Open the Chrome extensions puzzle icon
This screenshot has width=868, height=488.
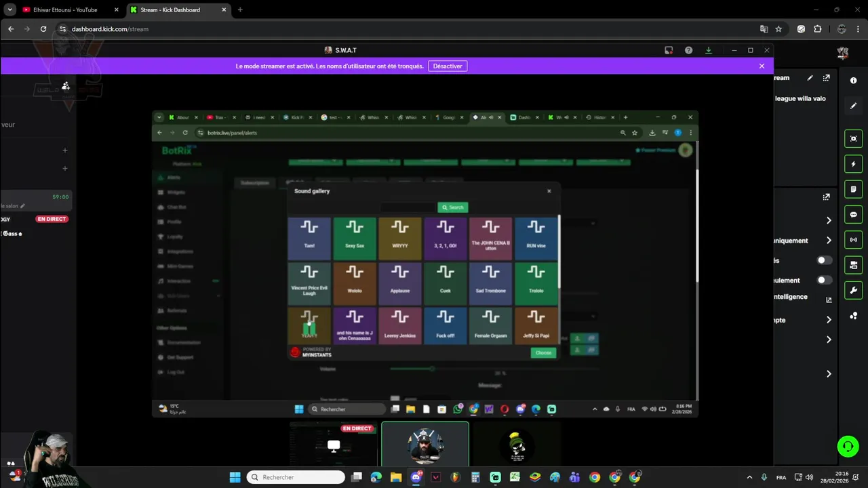coord(818,29)
